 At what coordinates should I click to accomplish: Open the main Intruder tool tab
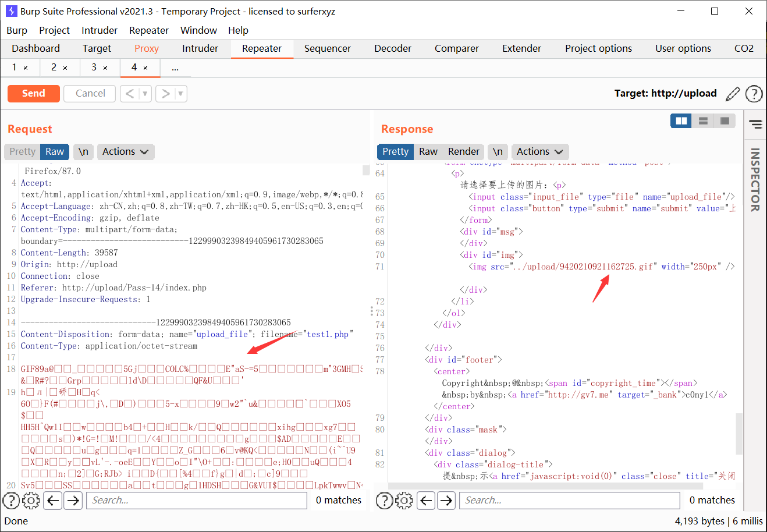point(200,49)
